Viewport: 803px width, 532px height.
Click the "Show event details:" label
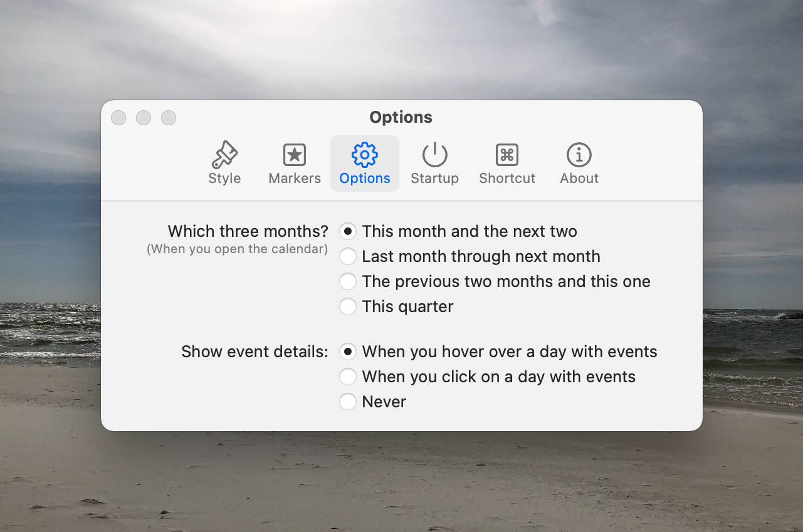tap(255, 352)
